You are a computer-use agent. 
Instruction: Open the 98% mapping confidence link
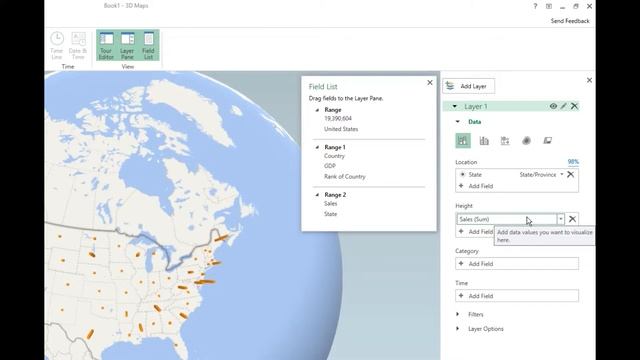tap(573, 162)
